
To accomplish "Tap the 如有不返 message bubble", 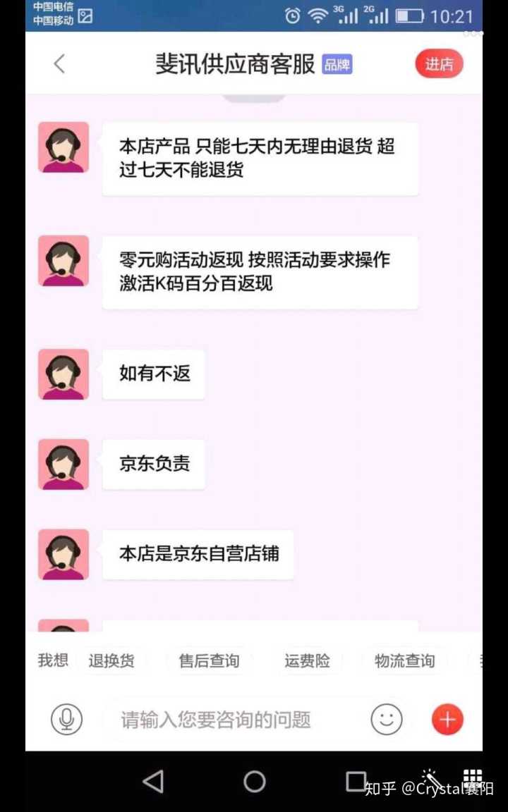I will click(154, 374).
